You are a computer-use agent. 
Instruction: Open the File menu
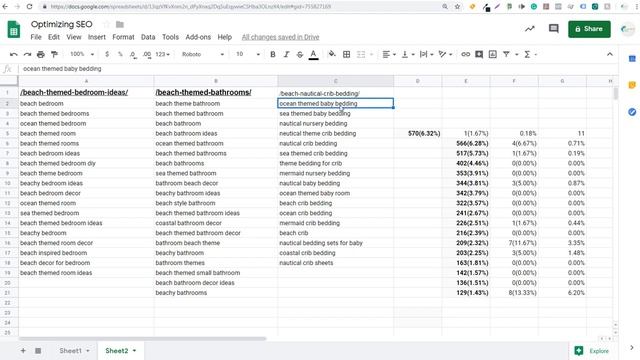tap(36, 37)
